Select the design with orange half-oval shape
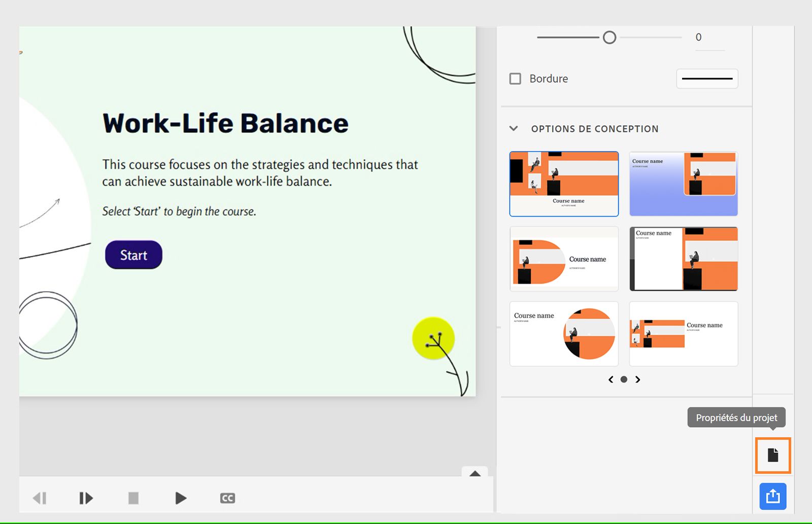This screenshot has height=524, width=812. point(564,259)
